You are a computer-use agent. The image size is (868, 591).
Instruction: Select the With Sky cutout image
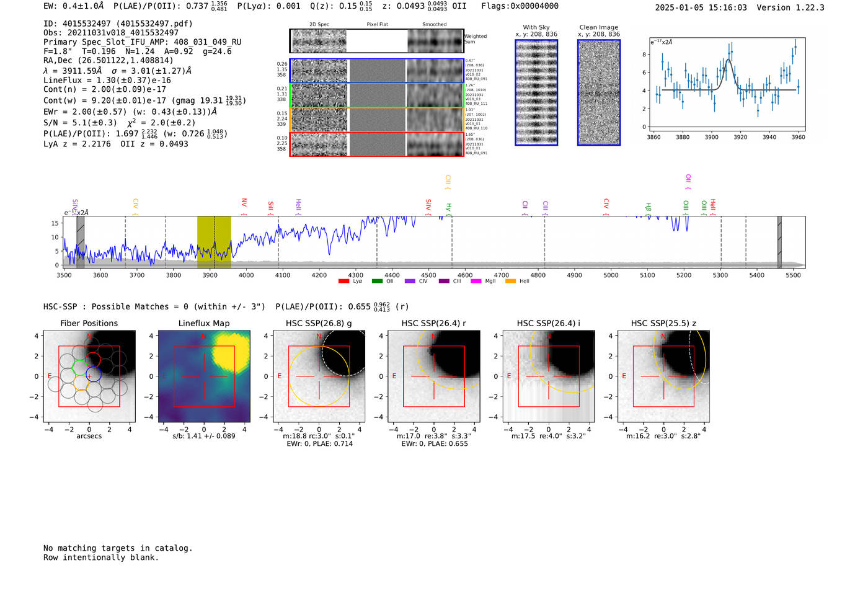pyautogui.click(x=536, y=92)
